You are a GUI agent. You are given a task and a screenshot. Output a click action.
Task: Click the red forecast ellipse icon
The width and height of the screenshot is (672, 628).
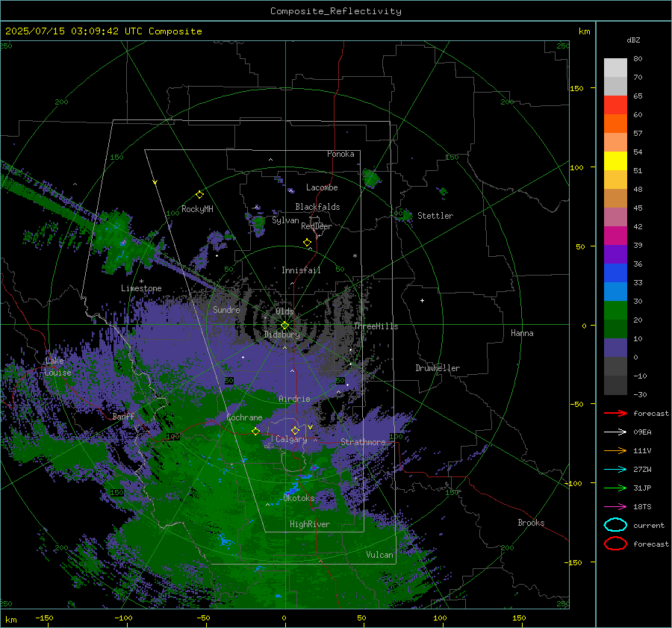point(615,544)
